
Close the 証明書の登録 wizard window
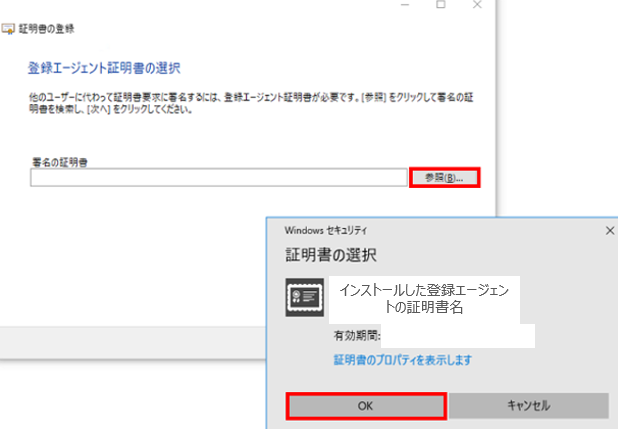tap(477, 4)
